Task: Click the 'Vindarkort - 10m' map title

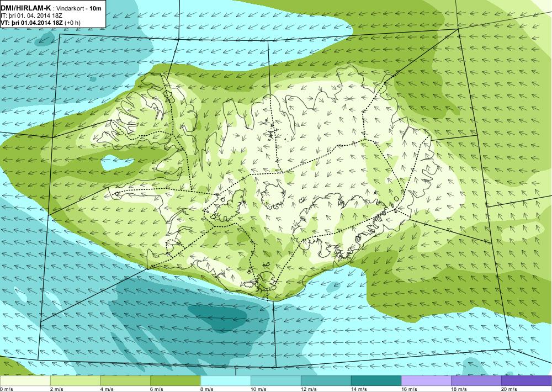Action: pos(79,8)
